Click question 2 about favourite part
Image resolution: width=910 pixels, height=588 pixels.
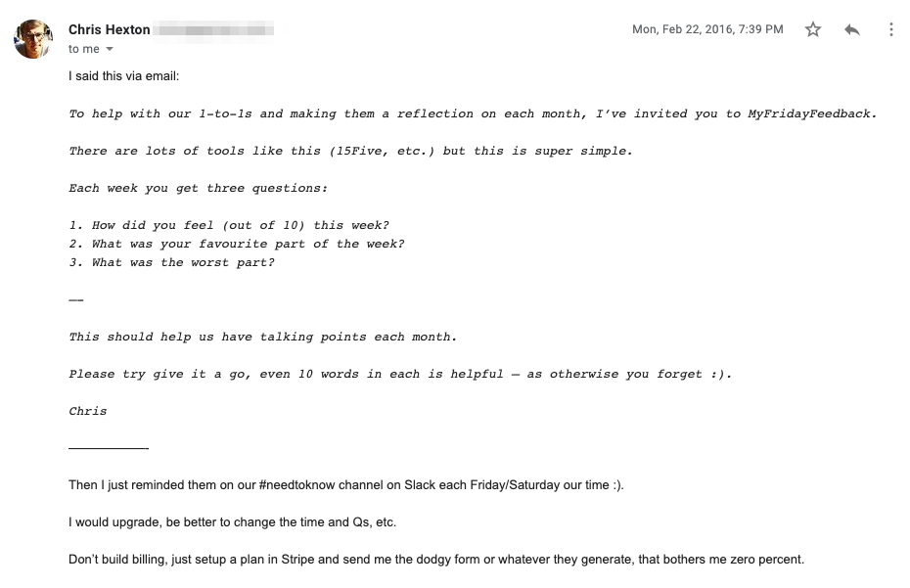click(x=236, y=244)
